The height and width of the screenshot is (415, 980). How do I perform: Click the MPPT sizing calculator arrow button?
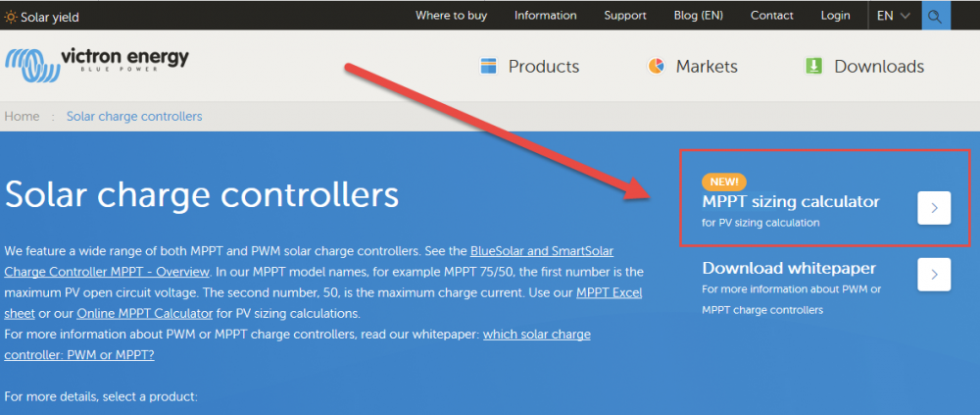[x=934, y=208]
